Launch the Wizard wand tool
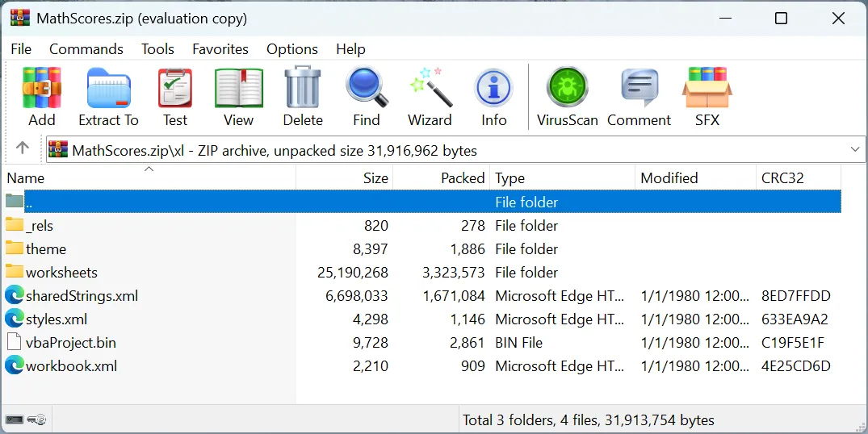868x434 pixels. (431, 87)
